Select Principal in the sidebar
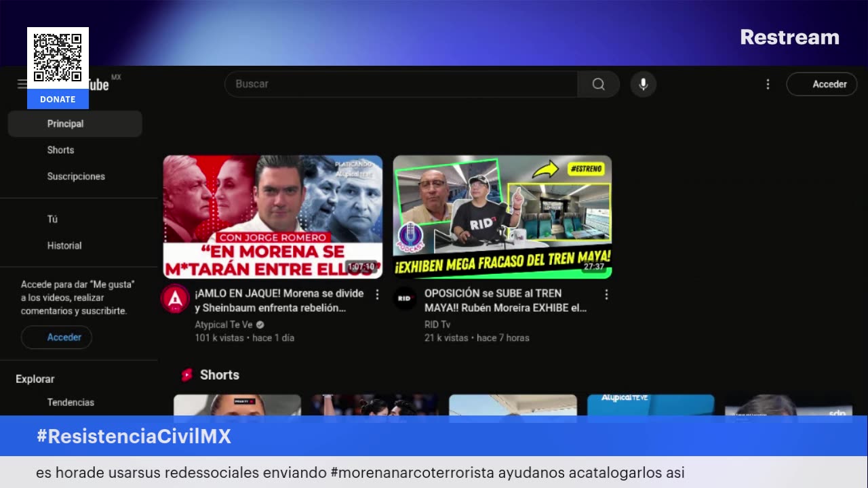Image resolution: width=868 pixels, height=488 pixels. (75, 124)
